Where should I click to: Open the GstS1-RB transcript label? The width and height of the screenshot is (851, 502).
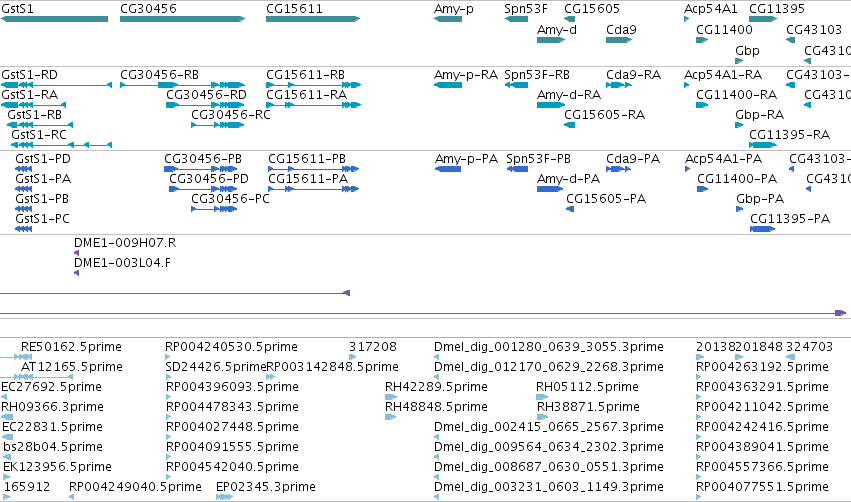[x=34, y=115]
